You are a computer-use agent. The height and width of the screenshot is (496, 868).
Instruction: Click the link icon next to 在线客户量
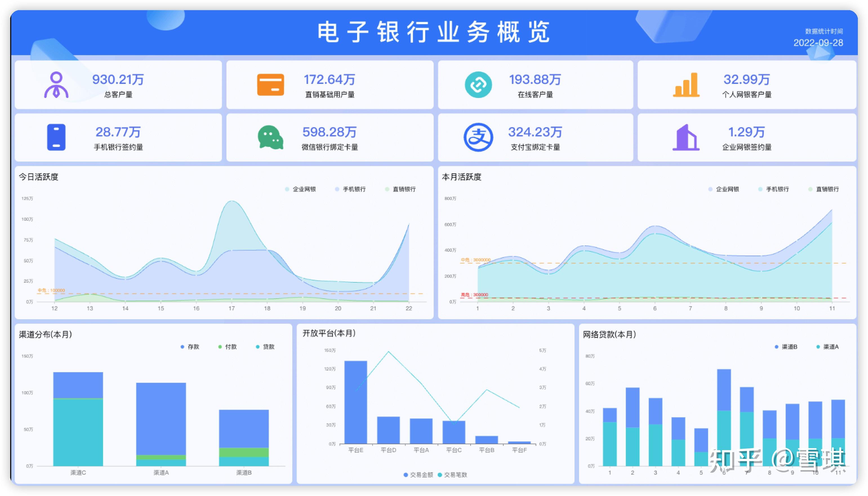tap(478, 85)
